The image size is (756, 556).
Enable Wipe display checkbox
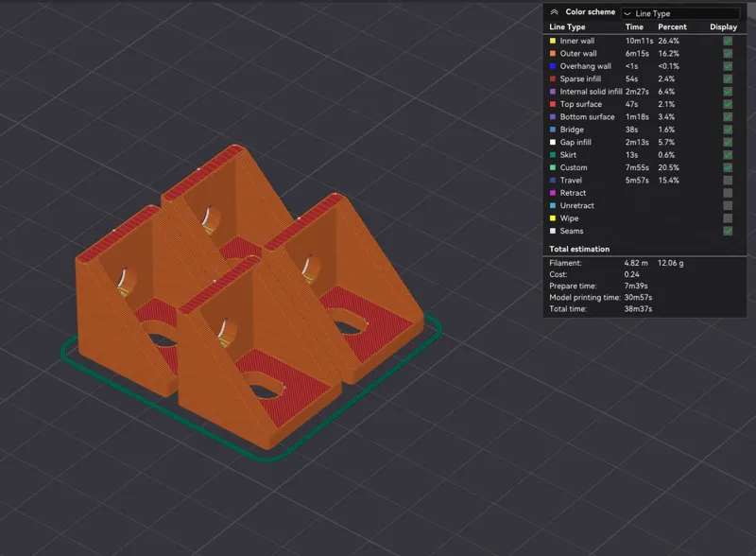(x=728, y=218)
